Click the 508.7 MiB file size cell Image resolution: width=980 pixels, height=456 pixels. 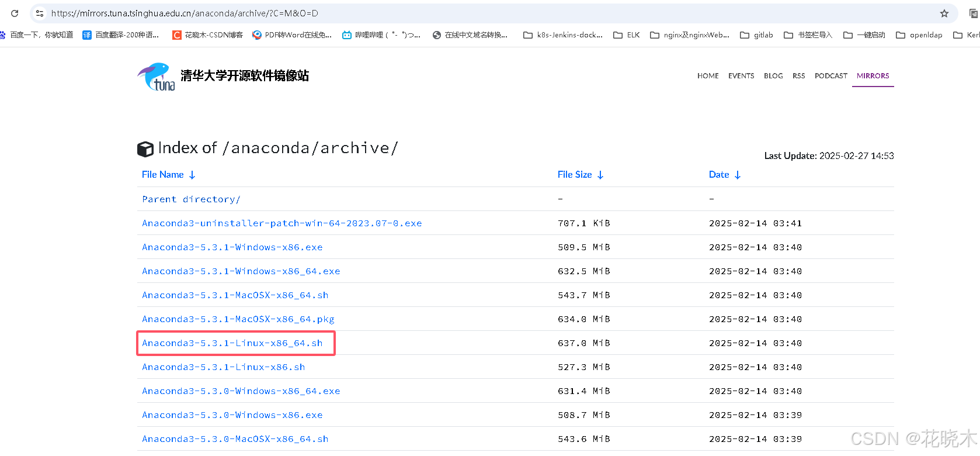pos(584,415)
